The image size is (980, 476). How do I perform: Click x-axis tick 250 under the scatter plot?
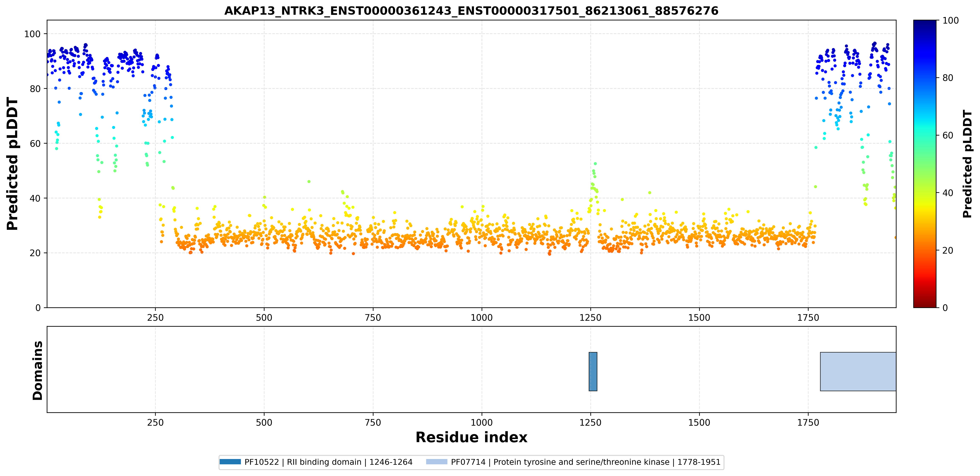pos(155,318)
